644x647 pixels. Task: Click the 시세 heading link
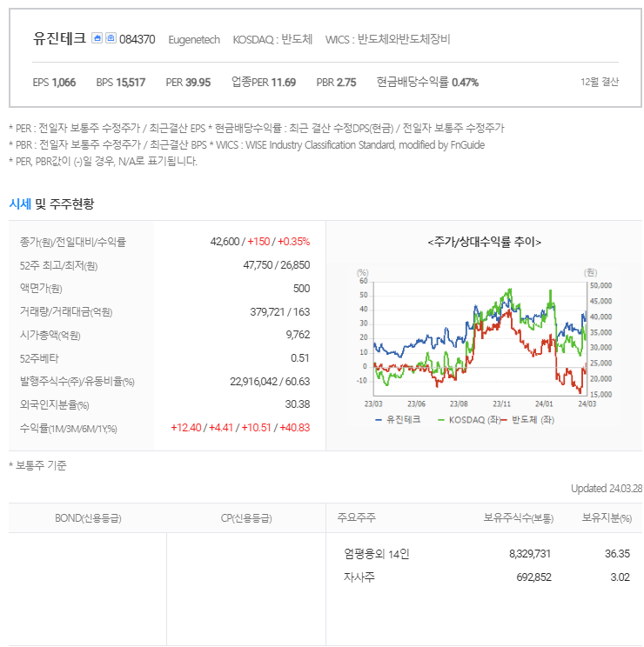pyautogui.click(x=20, y=203)
